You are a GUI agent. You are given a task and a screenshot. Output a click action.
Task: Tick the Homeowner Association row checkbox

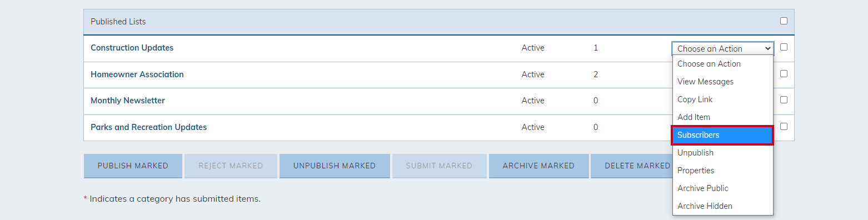[x=784, y=73]
